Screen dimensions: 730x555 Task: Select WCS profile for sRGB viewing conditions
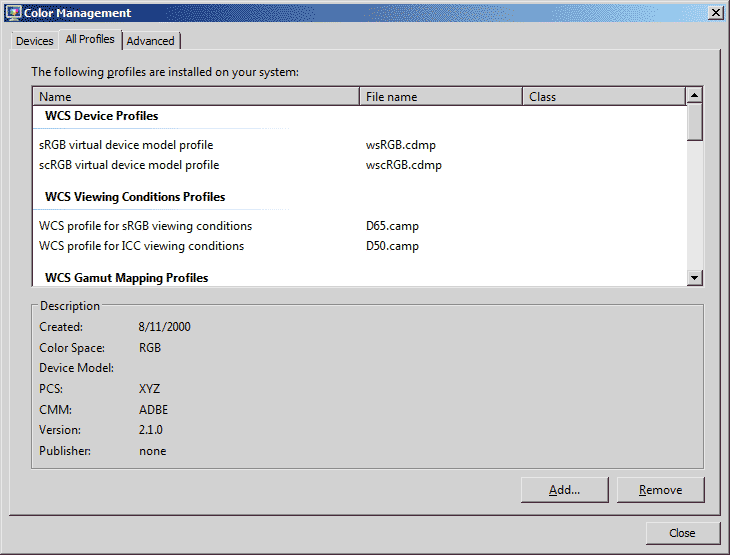click(145, 226)
